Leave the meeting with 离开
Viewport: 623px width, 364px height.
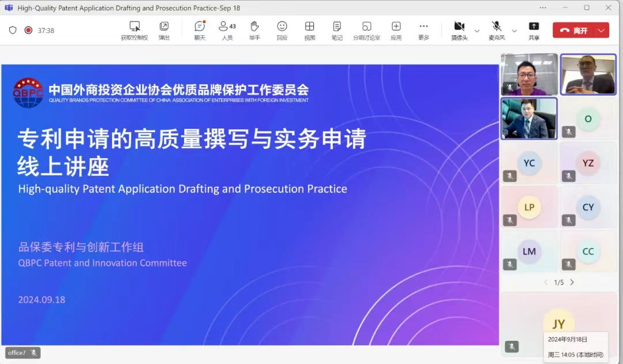point(574,30)
